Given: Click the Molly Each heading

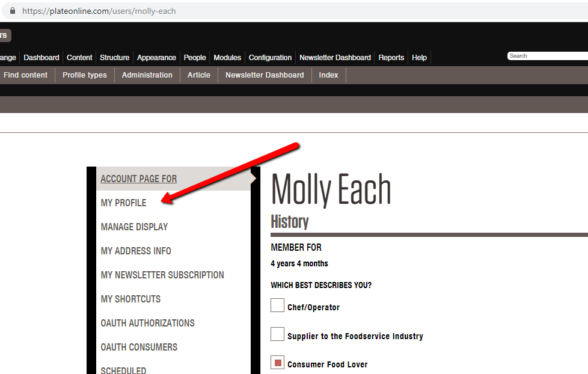Looking at the screenshot, I should pyautogui.click(x=331, y=189).
